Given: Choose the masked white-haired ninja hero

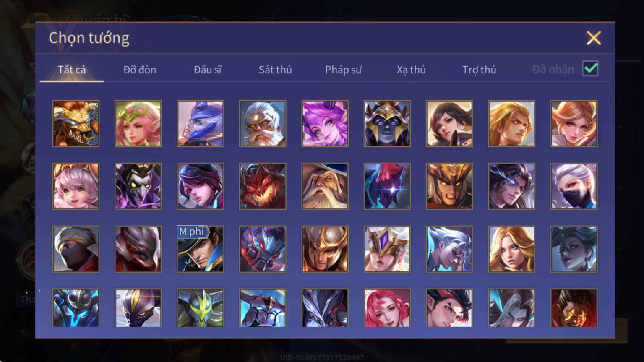Looking at the screenshot, I should [574, 186].
